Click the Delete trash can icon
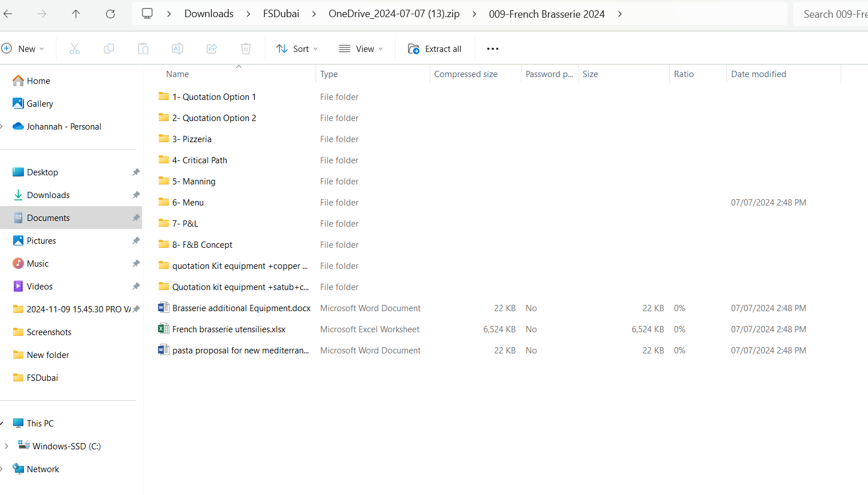 pyautogui.click(x=246, y=49)
